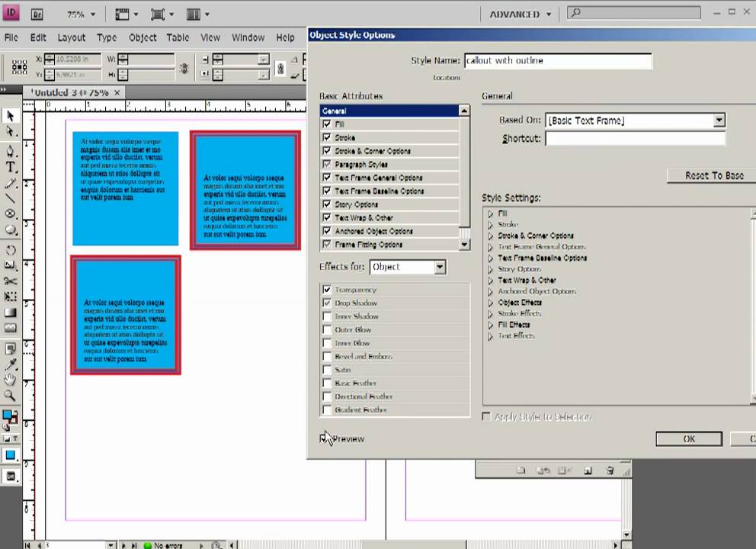This screenshot has height=549, width=756.
Task: Select the Note tool
Action: coord(11,348)
